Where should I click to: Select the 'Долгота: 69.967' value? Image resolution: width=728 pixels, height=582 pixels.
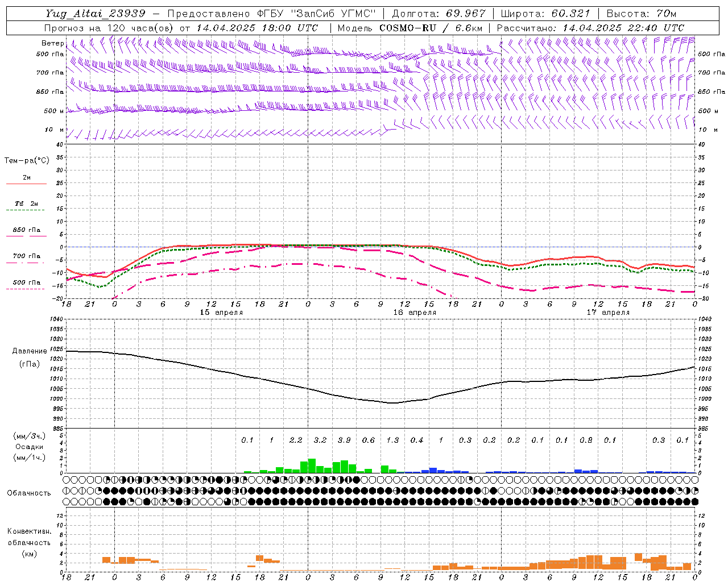439,14
